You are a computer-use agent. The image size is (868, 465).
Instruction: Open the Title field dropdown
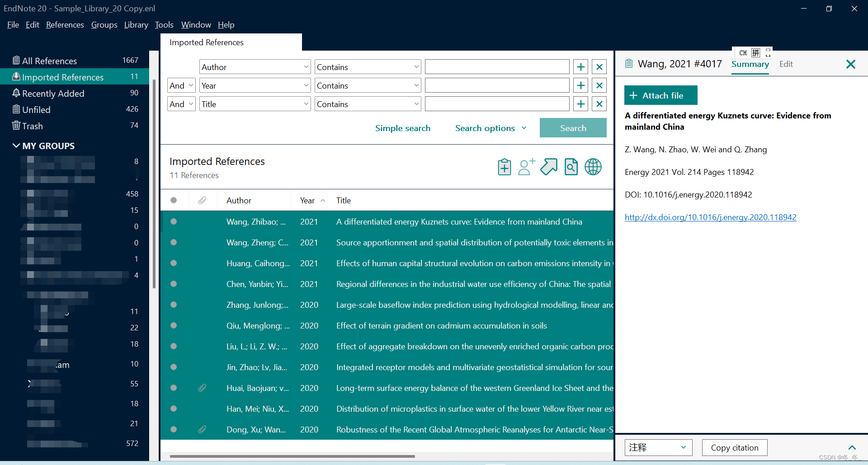[255, 104]
